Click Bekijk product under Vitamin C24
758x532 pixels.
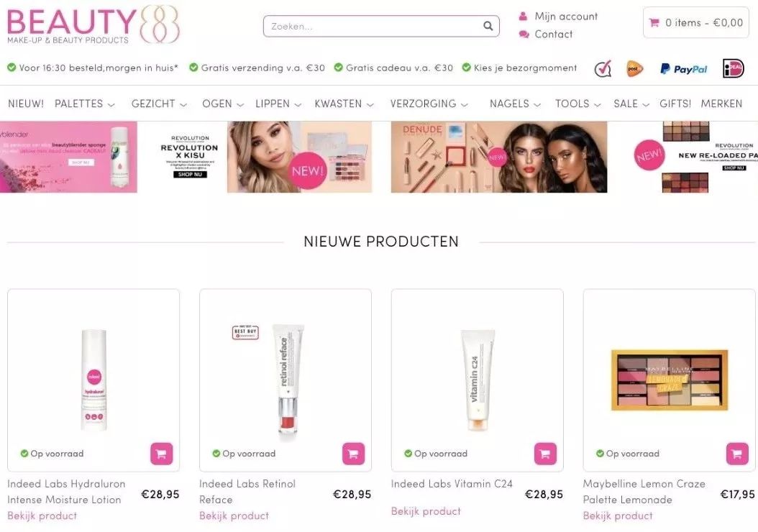(x=426, y=511)
